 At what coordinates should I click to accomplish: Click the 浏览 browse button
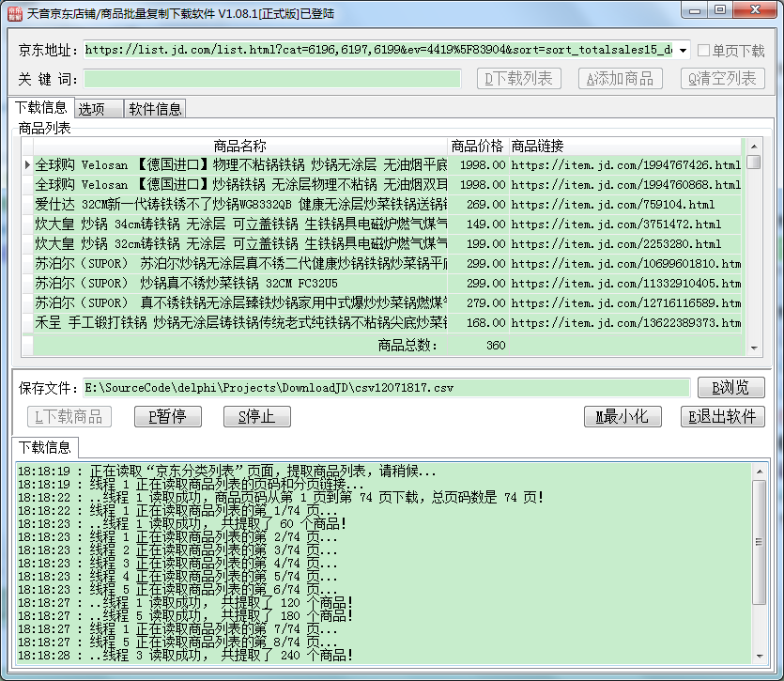click(x=730, y=388)
